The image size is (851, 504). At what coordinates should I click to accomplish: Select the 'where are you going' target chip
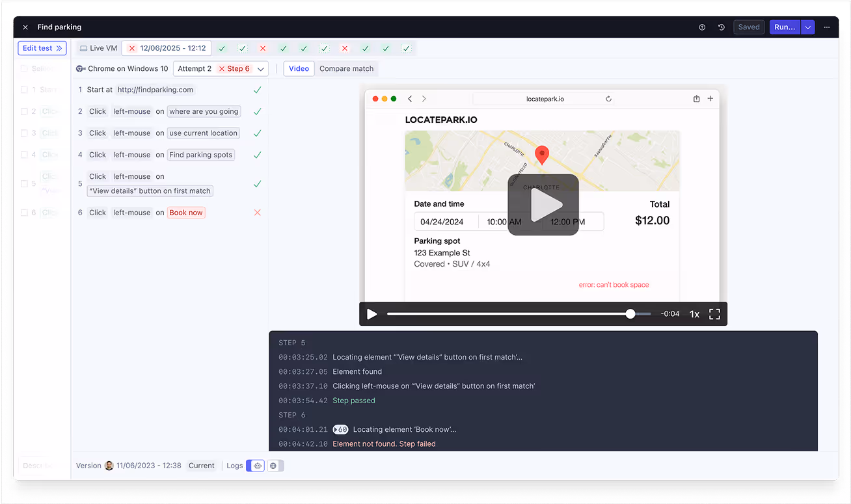[204, 111]
